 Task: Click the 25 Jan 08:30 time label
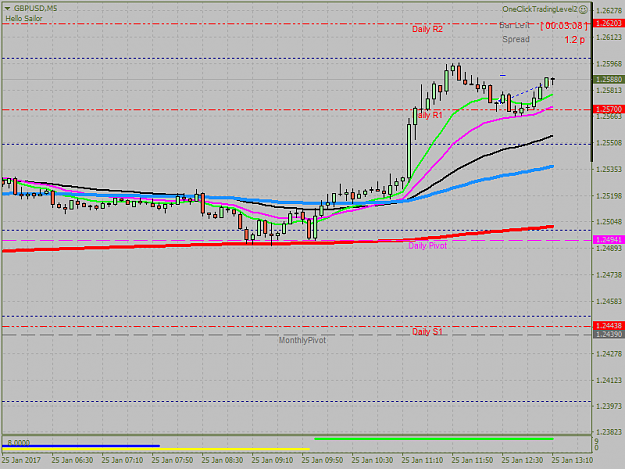click(x=222, y=460)
